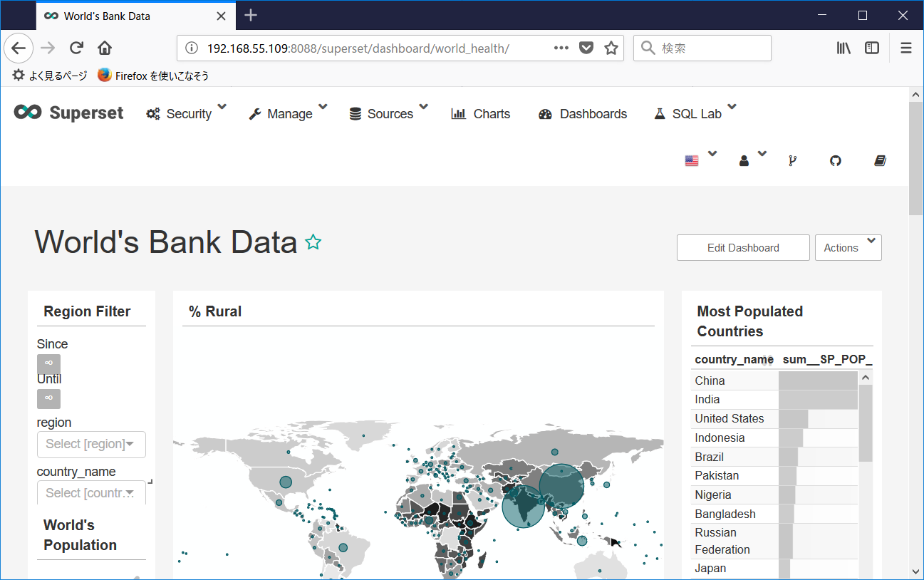
Task: Click the version info branch icon
Action: pyautogui.click(x=792, y=161)
